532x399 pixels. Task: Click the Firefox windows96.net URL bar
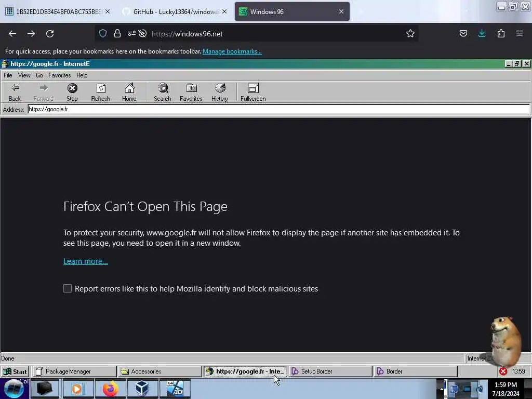coord(257,34)
